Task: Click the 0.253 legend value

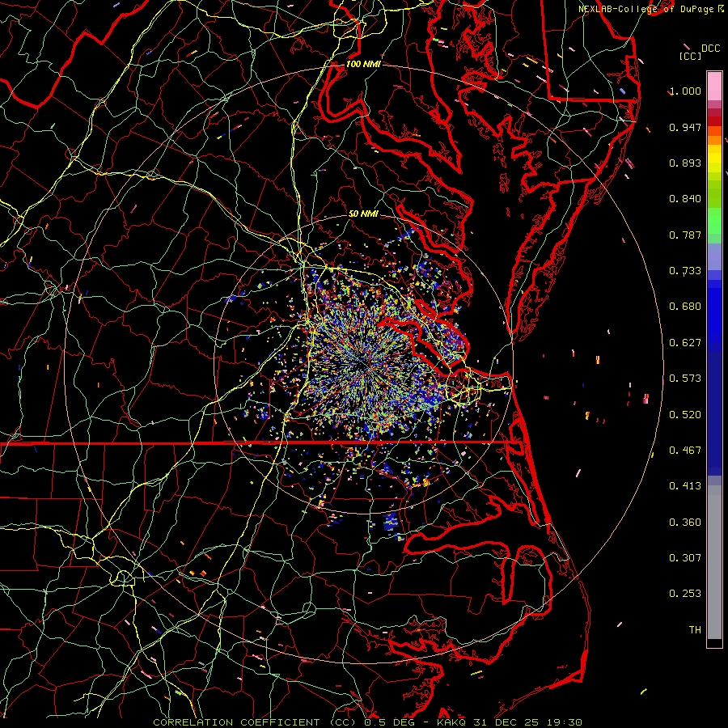Action: click(x=685, y=594)
